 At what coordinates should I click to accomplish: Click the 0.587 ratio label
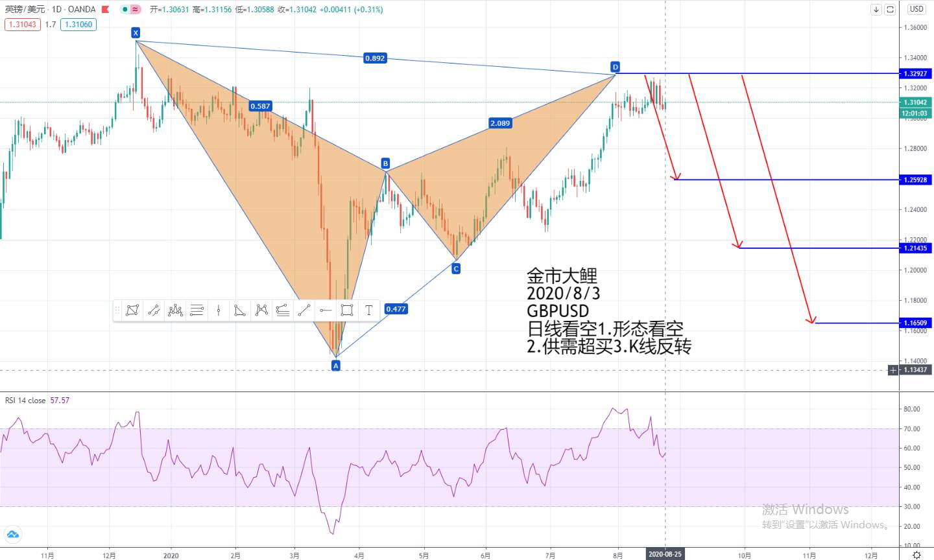click(260, 106)
